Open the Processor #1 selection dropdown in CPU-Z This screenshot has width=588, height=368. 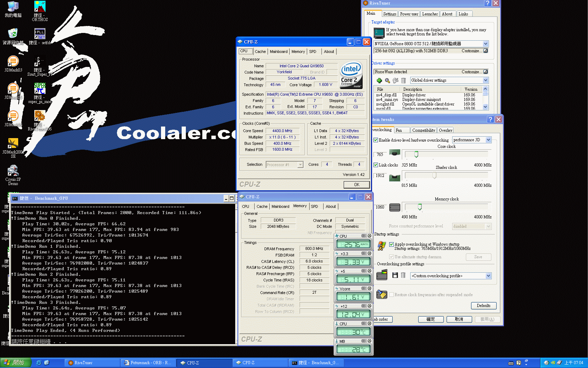(300, 165)
